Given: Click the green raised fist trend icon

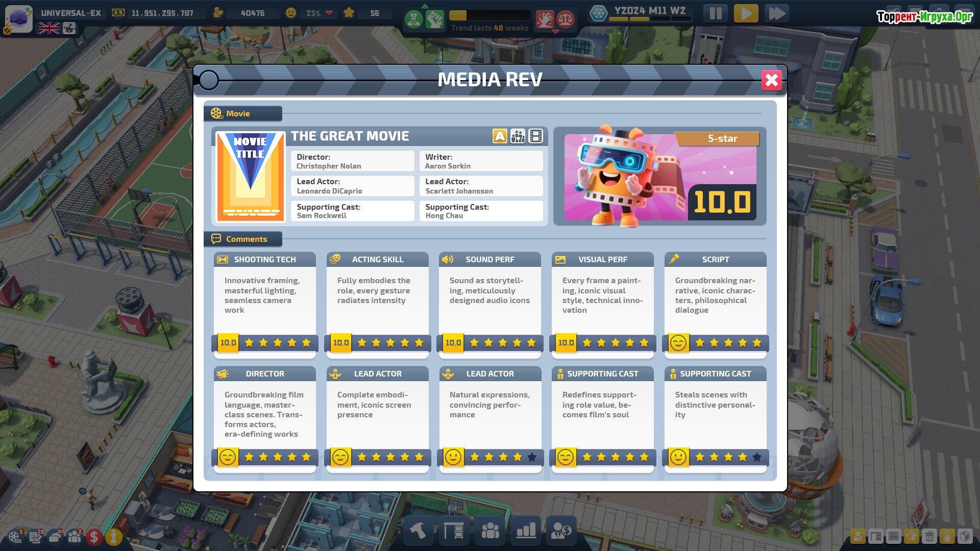Looking at the screenshot, I should pos(434,19).
